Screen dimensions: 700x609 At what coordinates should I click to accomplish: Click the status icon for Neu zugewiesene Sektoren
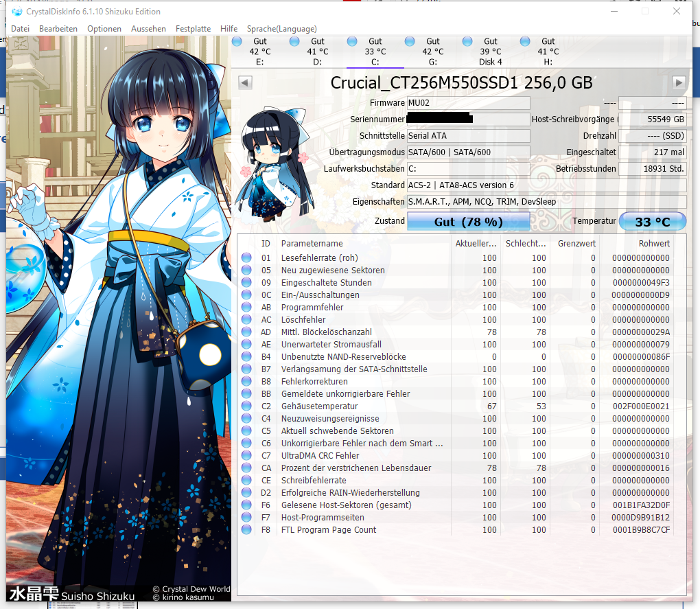(x=246, y=270)
